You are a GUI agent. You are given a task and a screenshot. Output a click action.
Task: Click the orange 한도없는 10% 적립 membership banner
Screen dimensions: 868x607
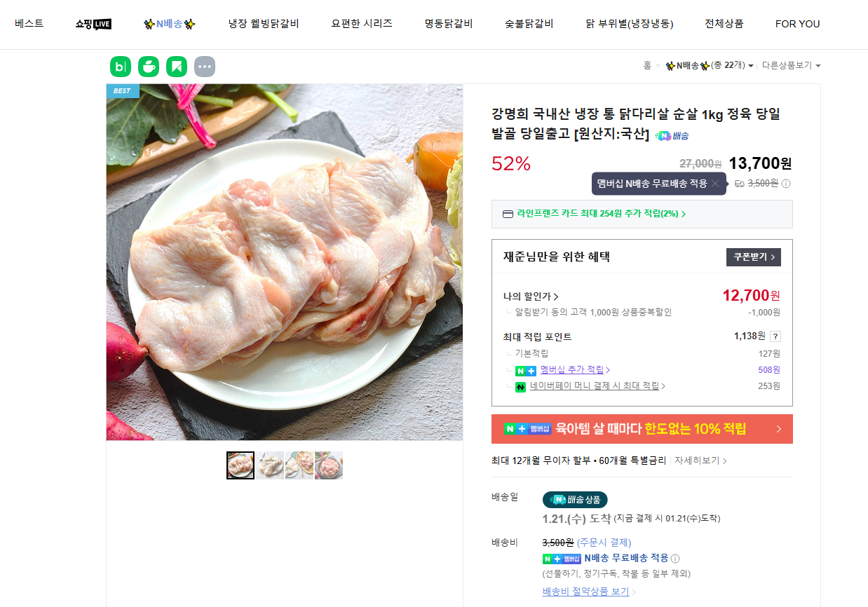[x=642, y=429]
